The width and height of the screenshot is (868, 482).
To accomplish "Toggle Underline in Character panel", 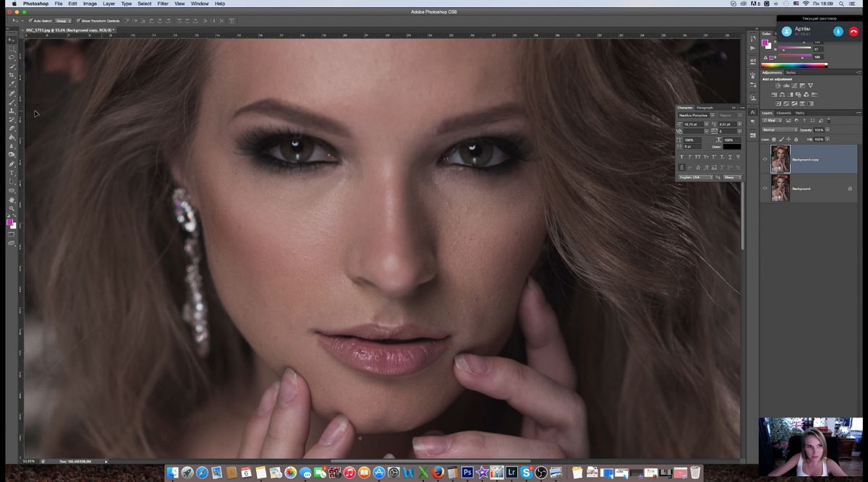I will click(730, 157).
